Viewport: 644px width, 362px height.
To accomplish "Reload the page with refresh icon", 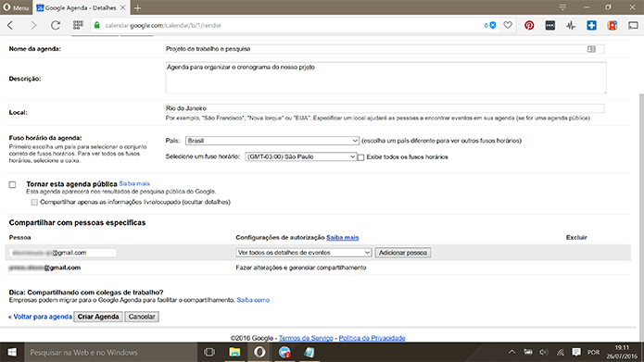I will click(56, 25).
